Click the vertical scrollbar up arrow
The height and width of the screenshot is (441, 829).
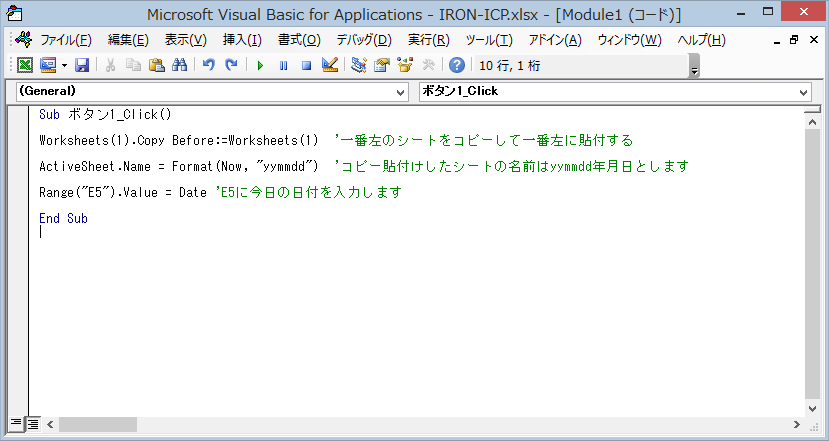click(812, 122)
